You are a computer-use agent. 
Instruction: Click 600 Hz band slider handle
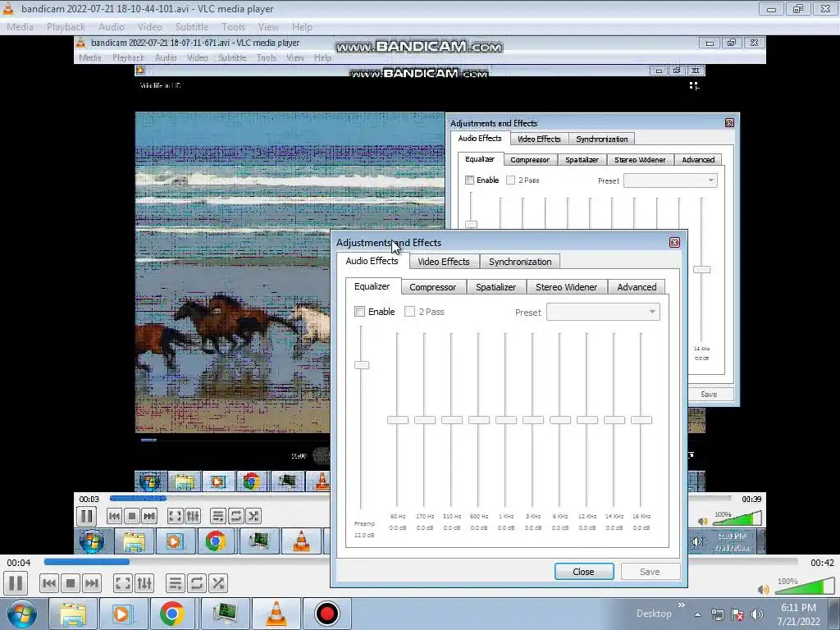point(479,420)
